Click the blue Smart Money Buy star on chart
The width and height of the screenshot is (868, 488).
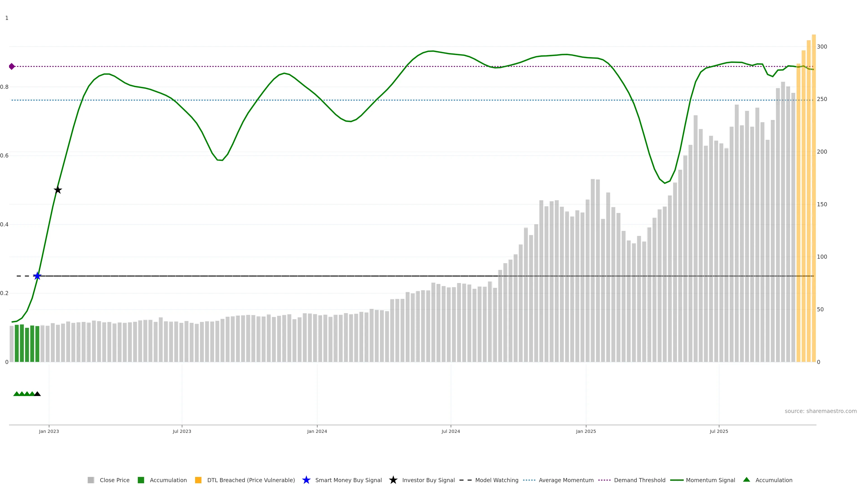coord(37,276)
